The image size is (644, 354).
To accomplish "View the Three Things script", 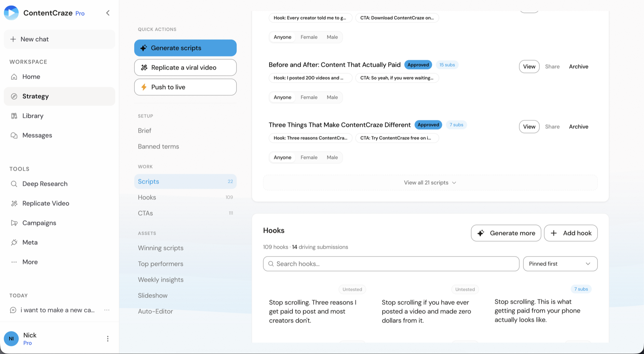I will click(529, 127).
